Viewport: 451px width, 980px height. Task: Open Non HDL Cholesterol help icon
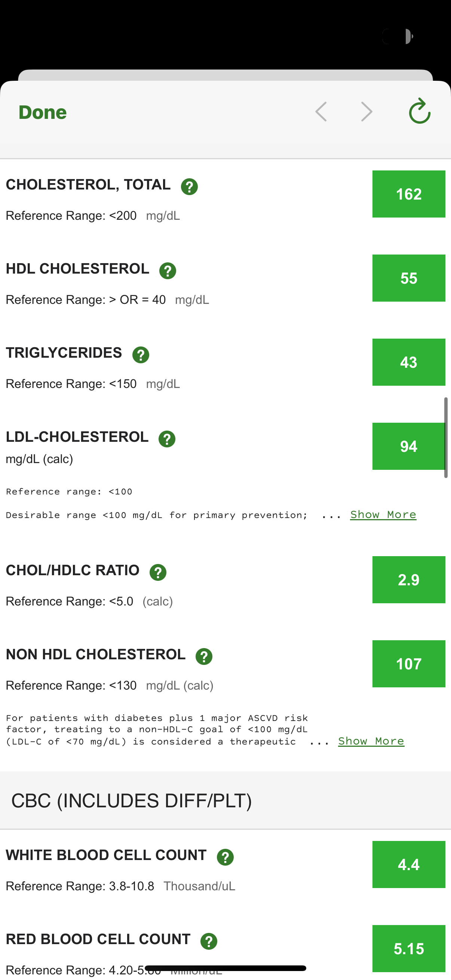(204, 657)
